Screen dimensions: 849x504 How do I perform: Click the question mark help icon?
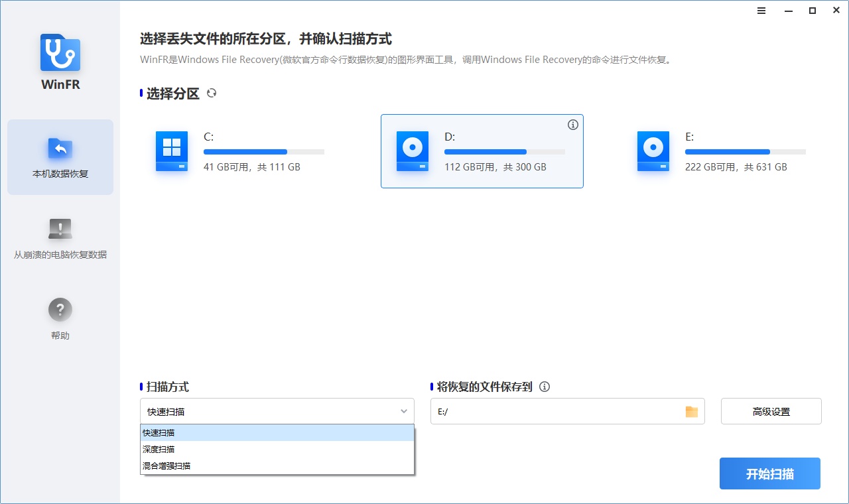[x=60, y=310]
